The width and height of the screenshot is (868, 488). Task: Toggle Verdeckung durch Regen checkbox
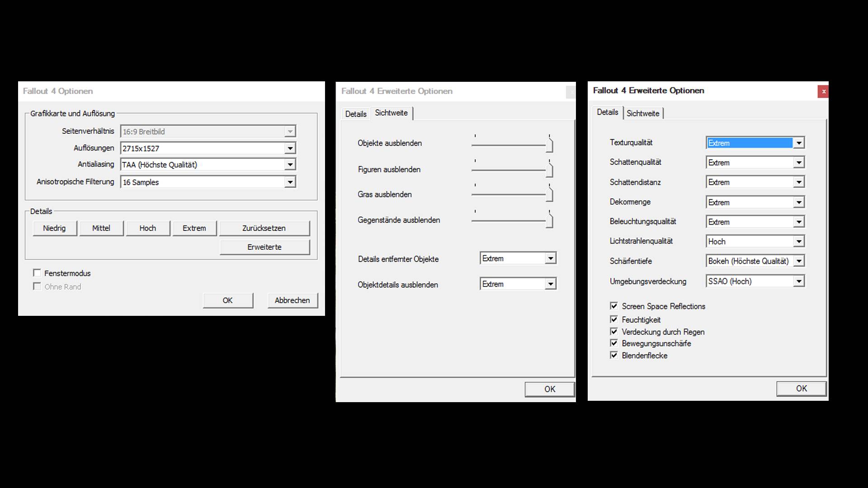(613, 331)
